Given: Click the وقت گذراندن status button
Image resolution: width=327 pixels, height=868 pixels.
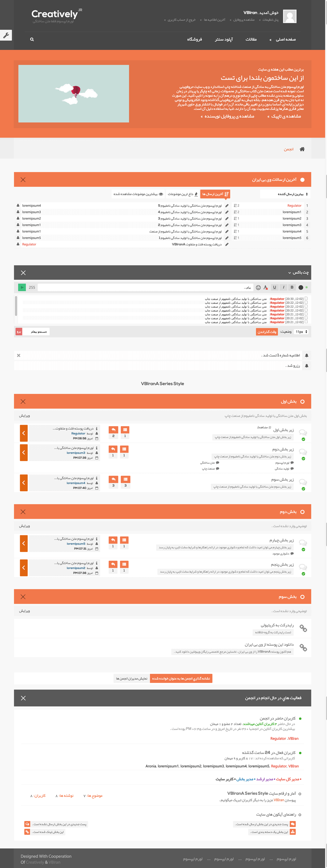Looking at the screenshot, I should (267, 332).
